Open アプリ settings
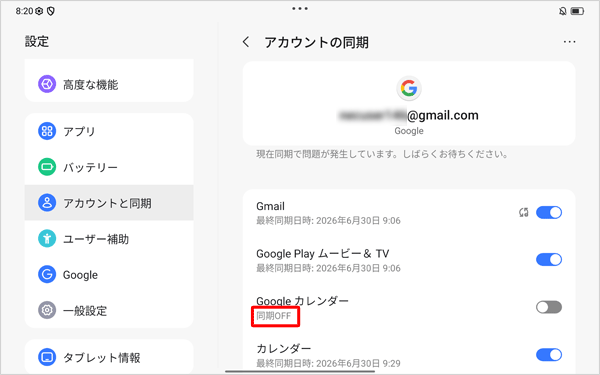The width and height of the screenshot is (600, 375). (109, 131)
